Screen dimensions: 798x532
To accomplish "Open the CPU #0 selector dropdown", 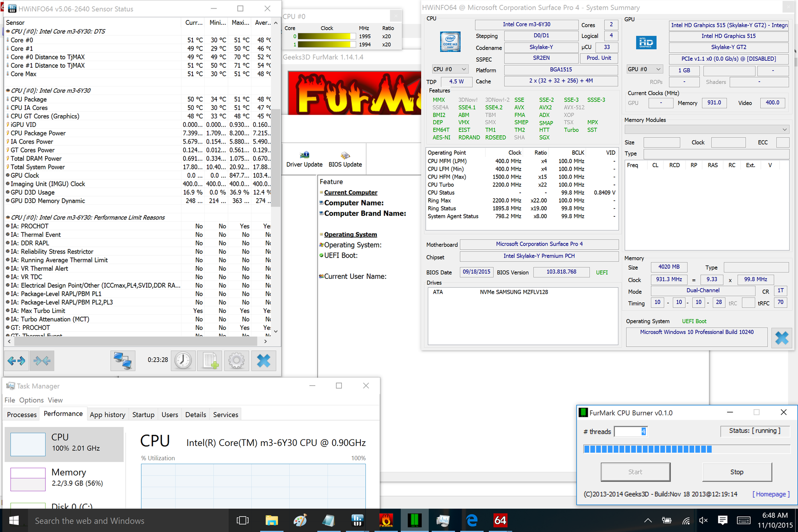I will [x=450, y=69].
